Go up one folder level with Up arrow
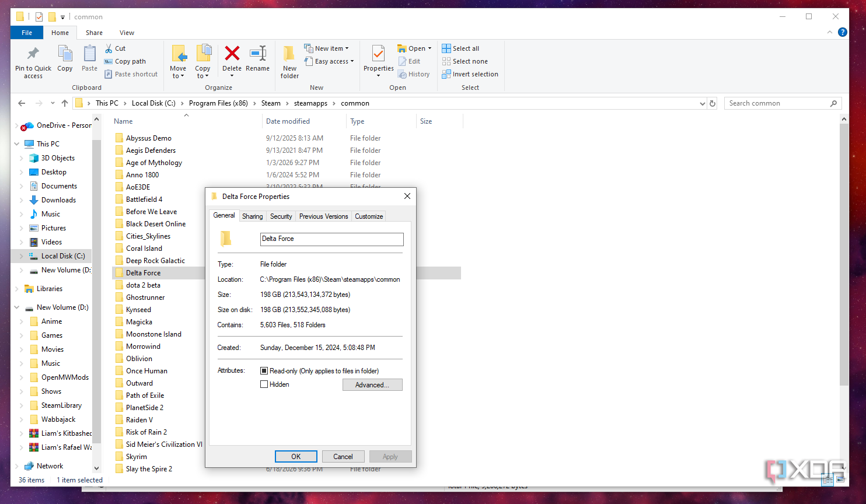 [65, 103]
